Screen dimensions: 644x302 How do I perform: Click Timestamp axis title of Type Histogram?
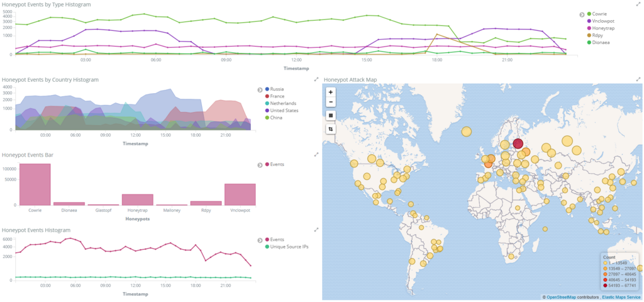point(296,68)
